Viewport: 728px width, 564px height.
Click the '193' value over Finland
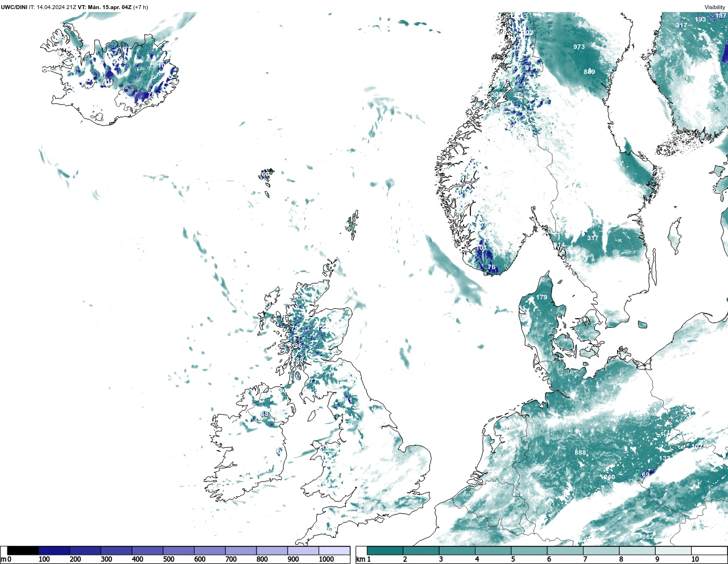click(701, 19)
